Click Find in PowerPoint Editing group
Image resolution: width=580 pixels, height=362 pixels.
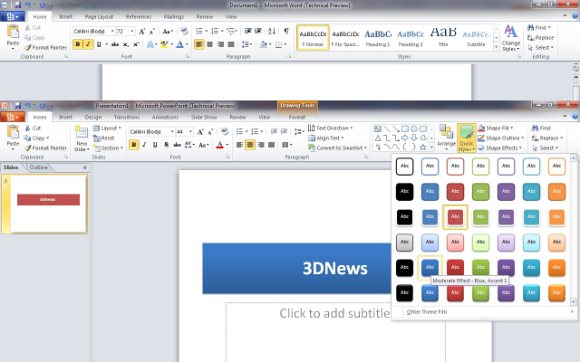(541, 128)
